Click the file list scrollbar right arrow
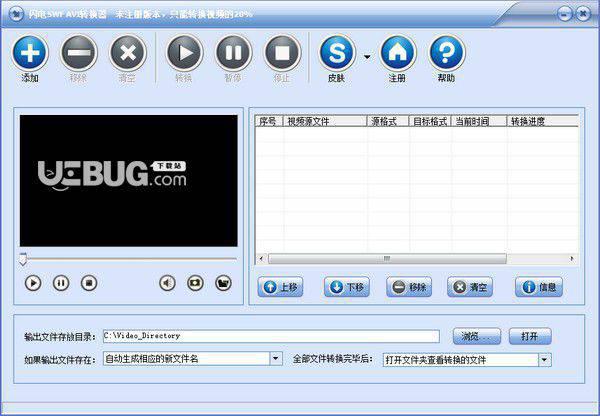600x416 pixels. point(572,259)
